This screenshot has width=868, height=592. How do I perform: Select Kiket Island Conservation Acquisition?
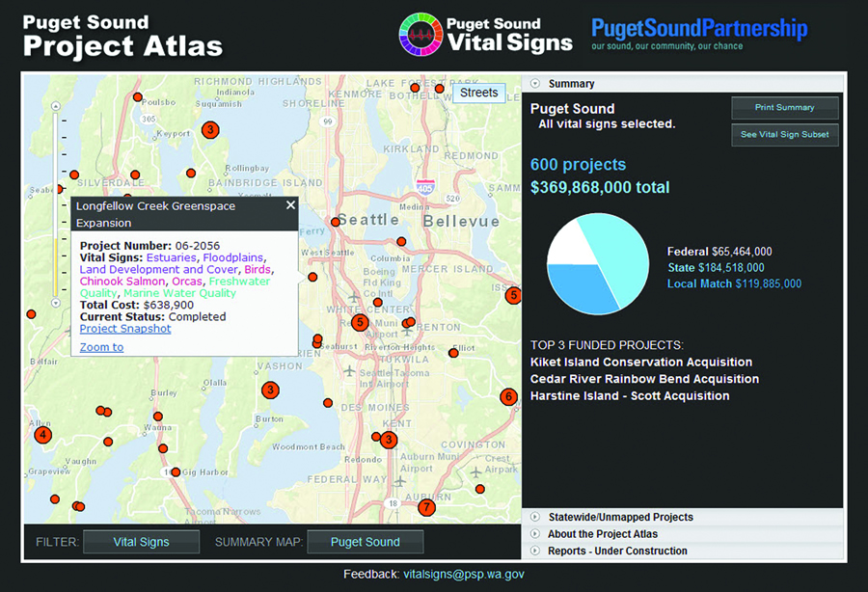click(641, 362)
